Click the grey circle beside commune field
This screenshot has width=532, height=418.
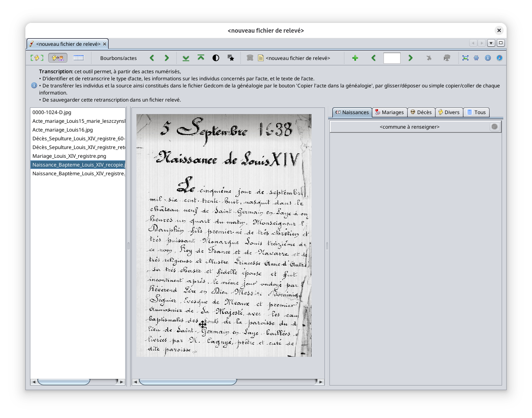495,127
